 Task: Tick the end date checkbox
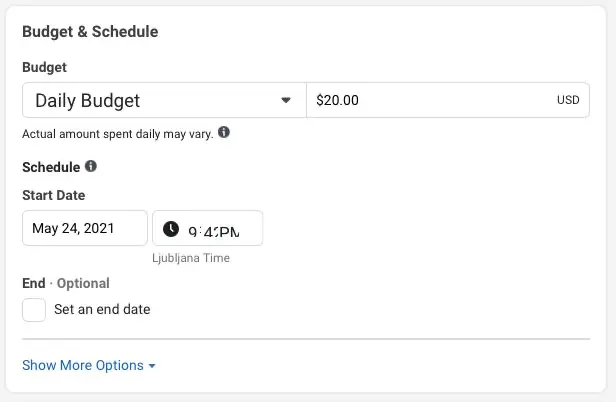[34, 310]
